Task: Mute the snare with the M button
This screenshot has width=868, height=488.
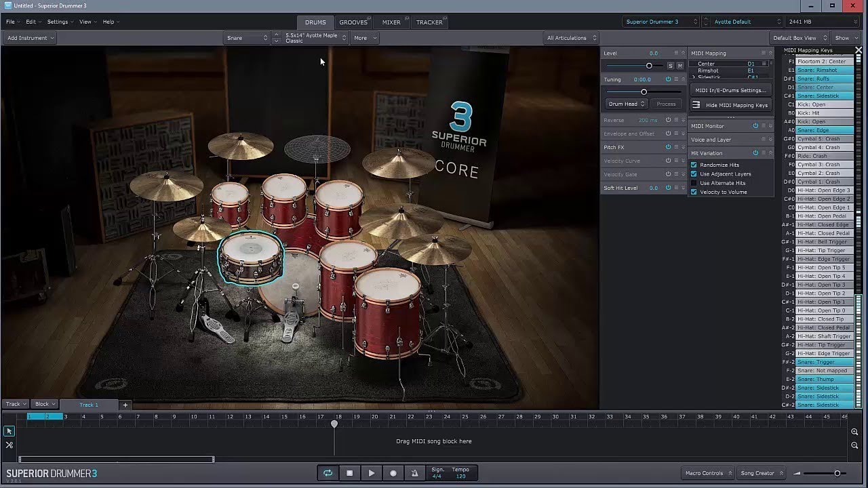Action: 680,66
